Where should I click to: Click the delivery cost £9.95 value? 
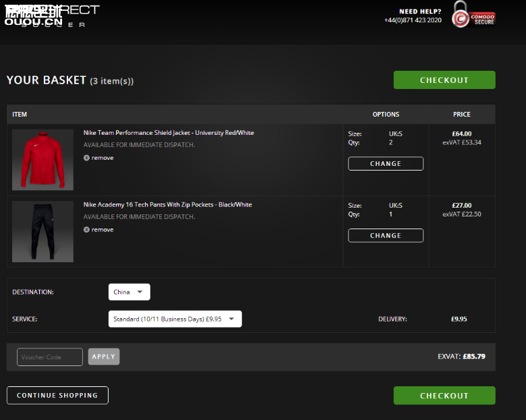tap(459, 319)
